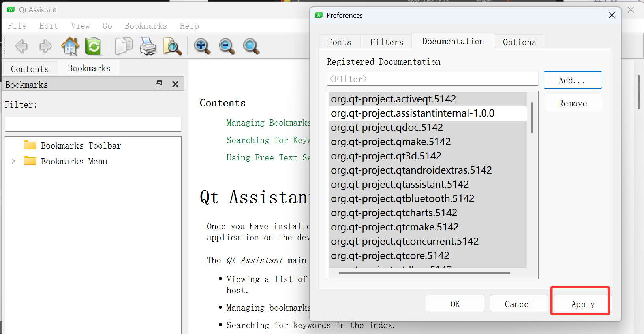Select org.qt-project.qdoc.5142 entry
Image resolution: width=644 pixels, height=334 pixels.
[428, 127]
